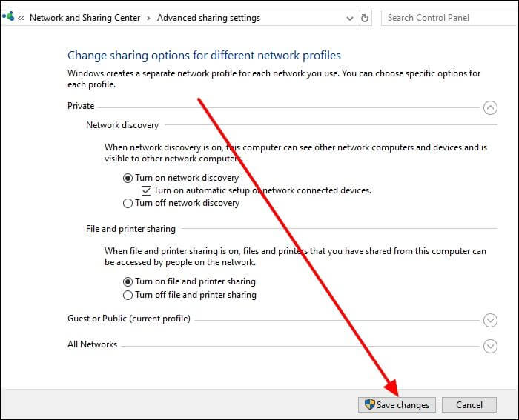
Task: Select Turn off network discovery
Action: (128, 203)
